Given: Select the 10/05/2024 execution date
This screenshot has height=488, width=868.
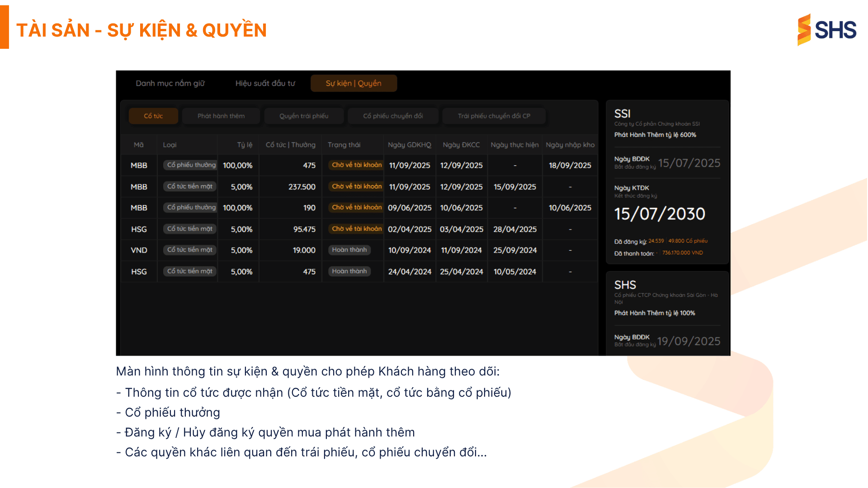Looking at the screenshot, I should pyautogui.click(x=515, y=272).
